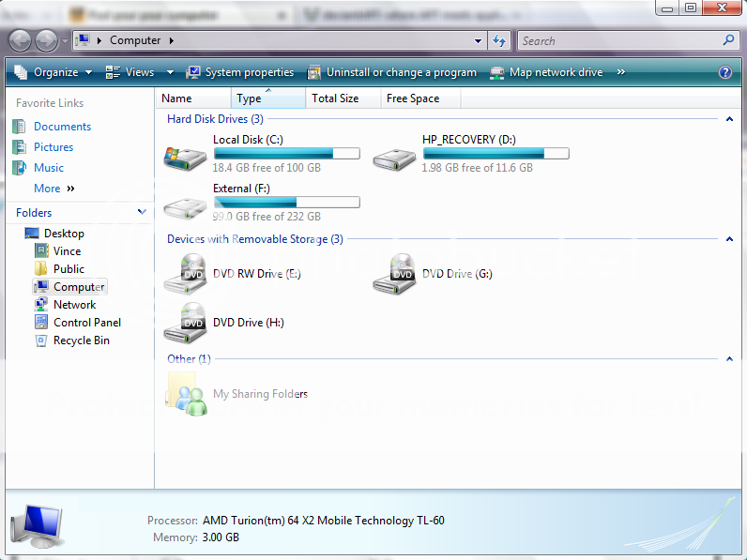The height and width of the screenshot is (560, 747).
Task: Open the Organize dropdown menu
Action: coord(54,72)
